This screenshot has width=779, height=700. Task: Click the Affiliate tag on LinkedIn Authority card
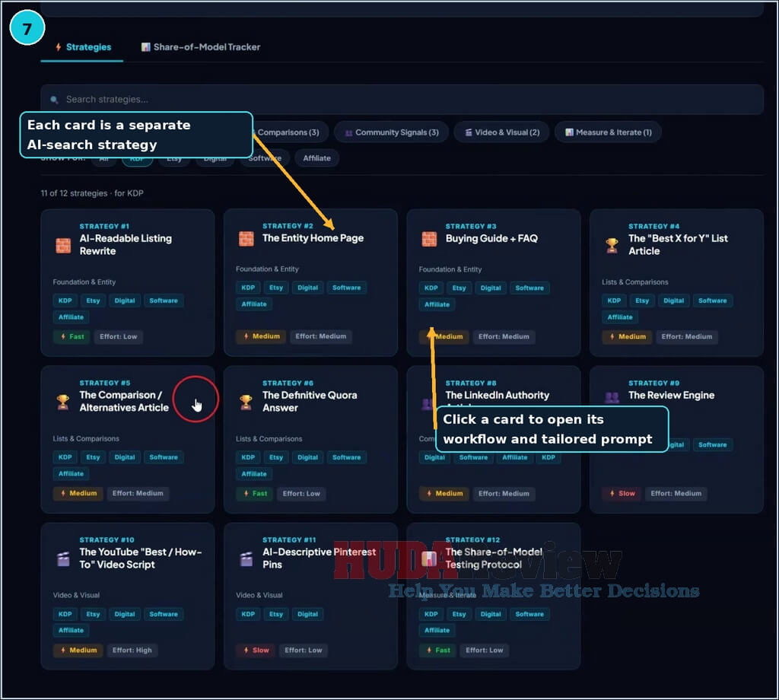[x=515, y=457]
